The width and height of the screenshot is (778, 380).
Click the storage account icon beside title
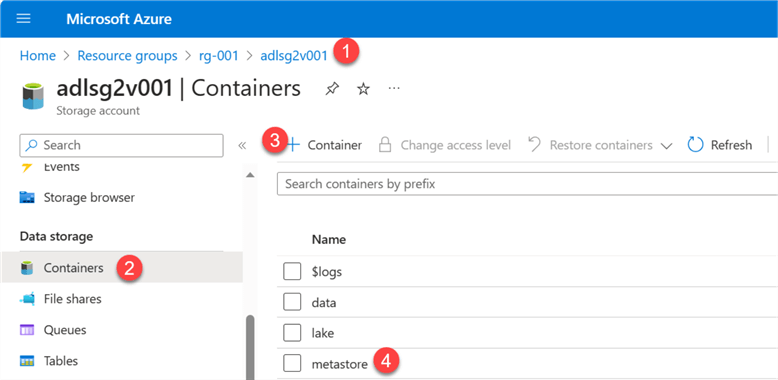coord(33,96)
